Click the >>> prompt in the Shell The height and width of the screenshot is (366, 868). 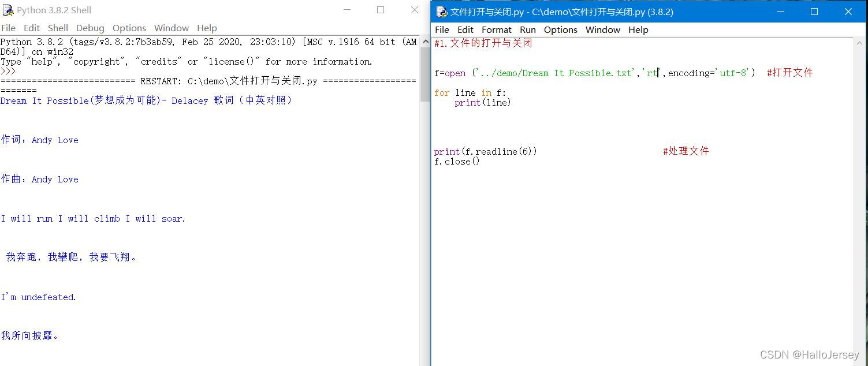[8, 71]
